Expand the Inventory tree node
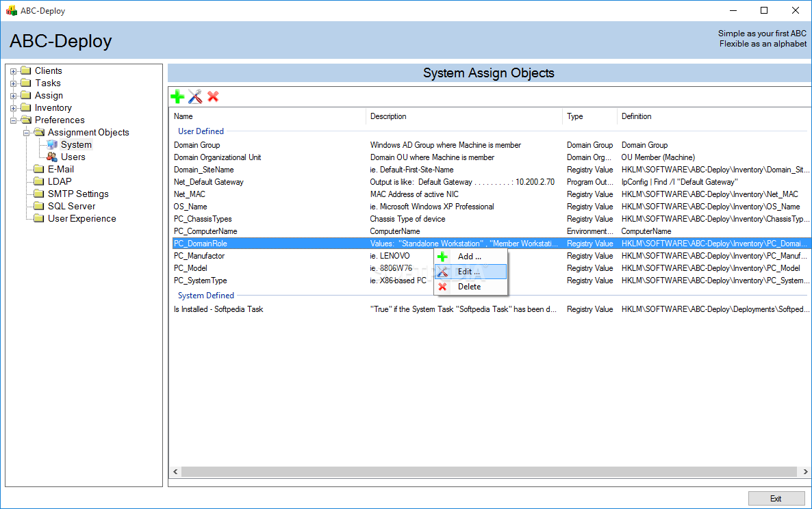Image resolution: width=812 pixels, height=509 pixels. click(14, 108)
